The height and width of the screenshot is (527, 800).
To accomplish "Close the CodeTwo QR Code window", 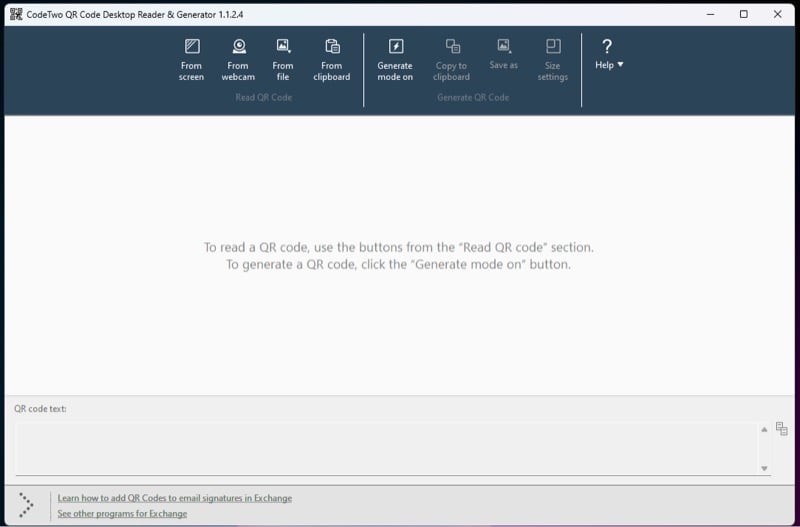I will point(778,14).
